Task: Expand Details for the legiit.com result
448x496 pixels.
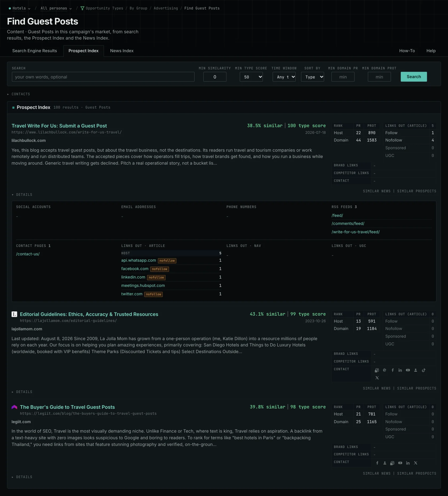Action: coord(22,477)
